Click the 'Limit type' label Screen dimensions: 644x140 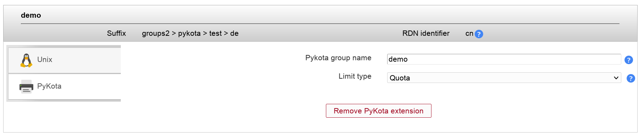[355, 76]
